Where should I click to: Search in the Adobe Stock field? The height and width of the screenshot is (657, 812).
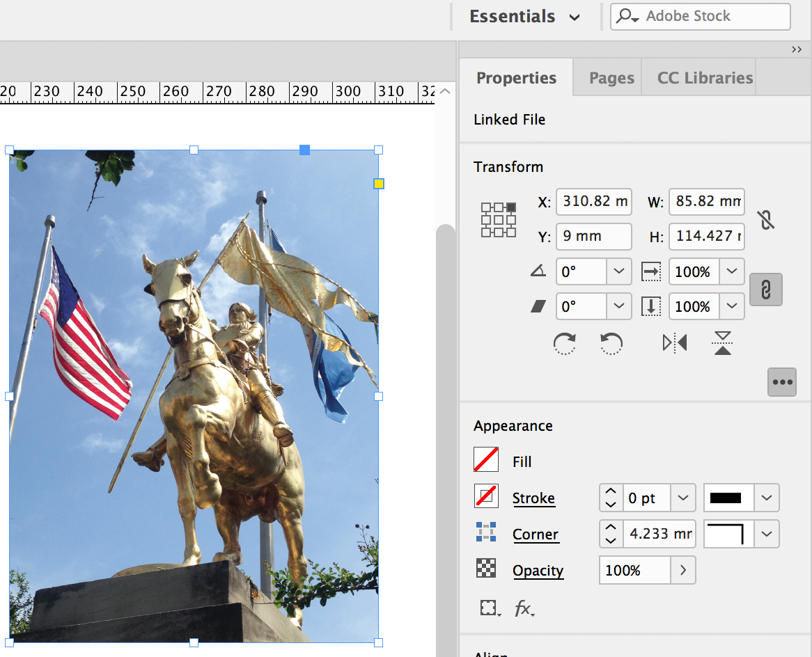click(700, 17)
